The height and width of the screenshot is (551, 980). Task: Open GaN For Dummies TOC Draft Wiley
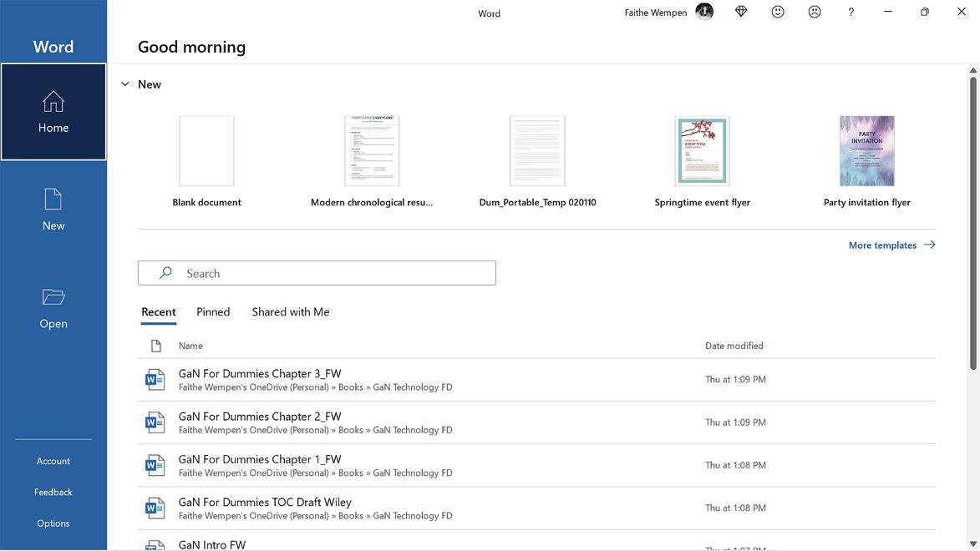pyautogui.click(x=537, y=508)
